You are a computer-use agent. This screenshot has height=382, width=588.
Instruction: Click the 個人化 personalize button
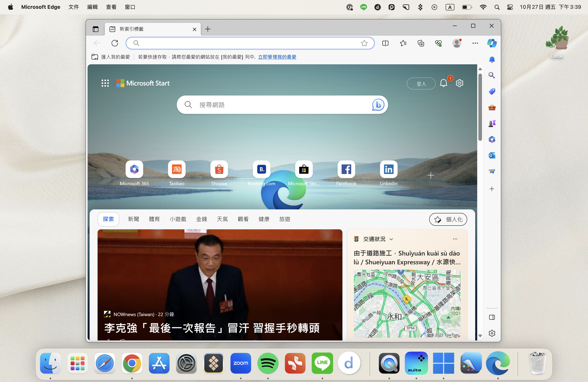(448, 219)
